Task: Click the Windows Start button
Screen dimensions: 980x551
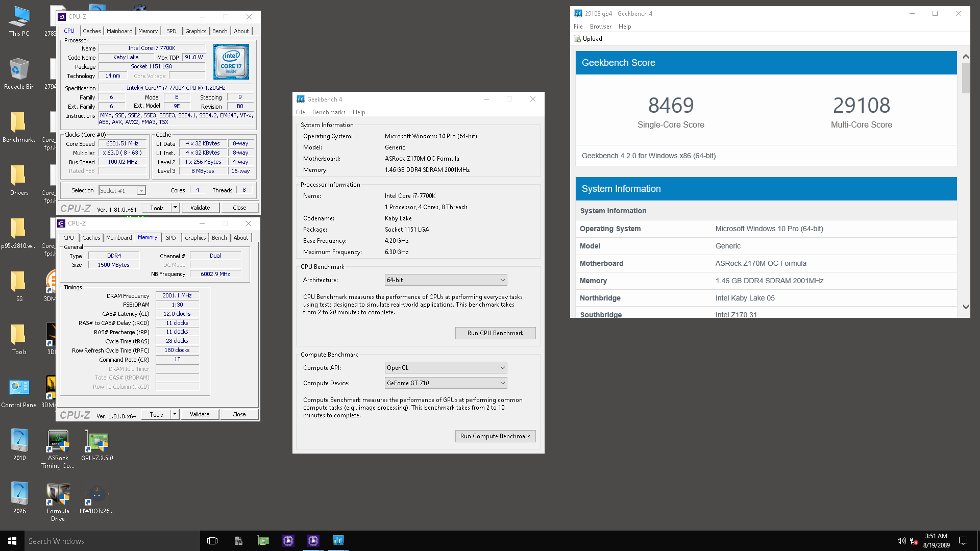Action: pyautogui.click(x=12, y=541)
